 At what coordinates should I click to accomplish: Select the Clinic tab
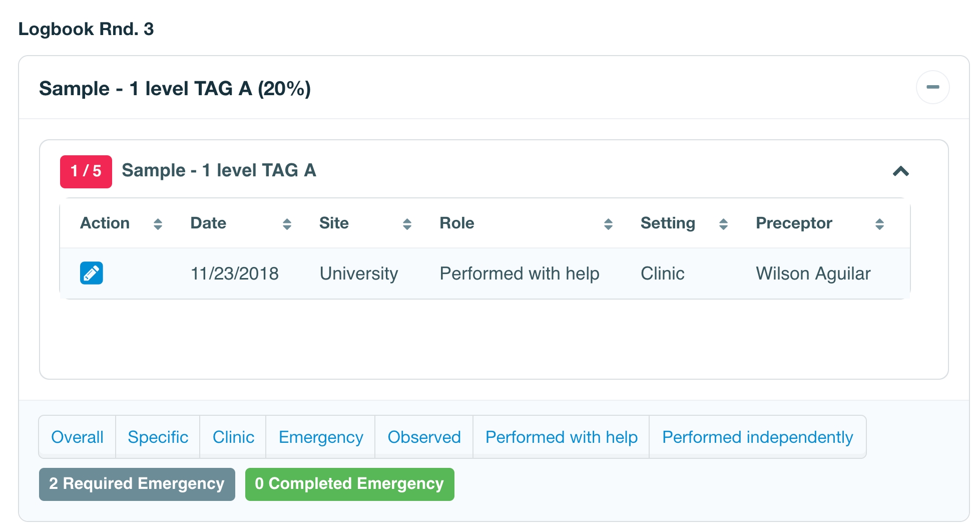(x=233, y=437)
